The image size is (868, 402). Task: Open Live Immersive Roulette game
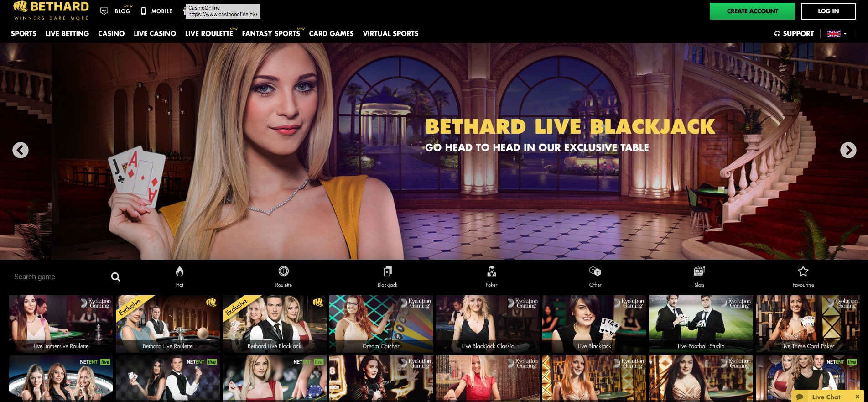(61, 324)
